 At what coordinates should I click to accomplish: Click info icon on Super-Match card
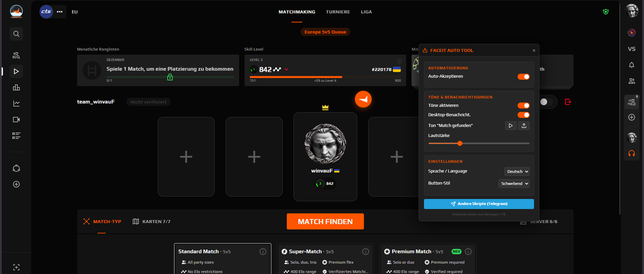366,251
